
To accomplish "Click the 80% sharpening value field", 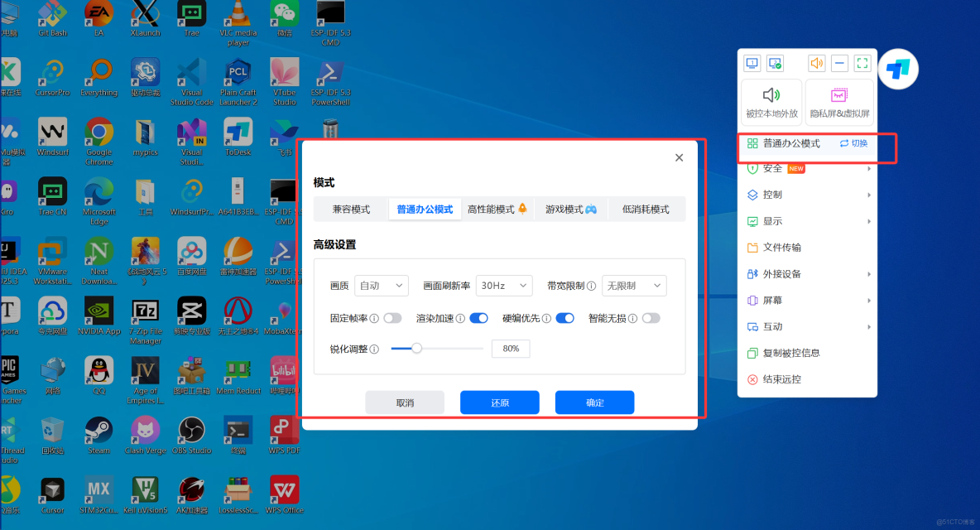I will point(511,348).
